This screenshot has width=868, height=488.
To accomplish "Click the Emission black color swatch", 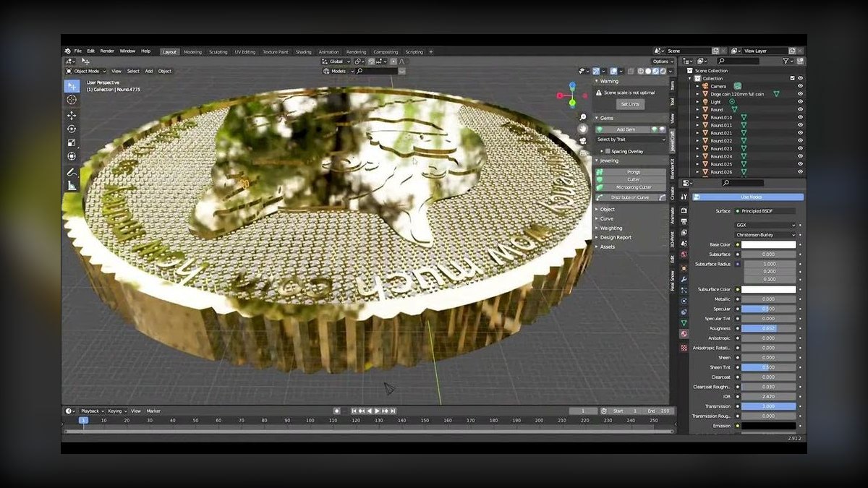I will (768, 426).
